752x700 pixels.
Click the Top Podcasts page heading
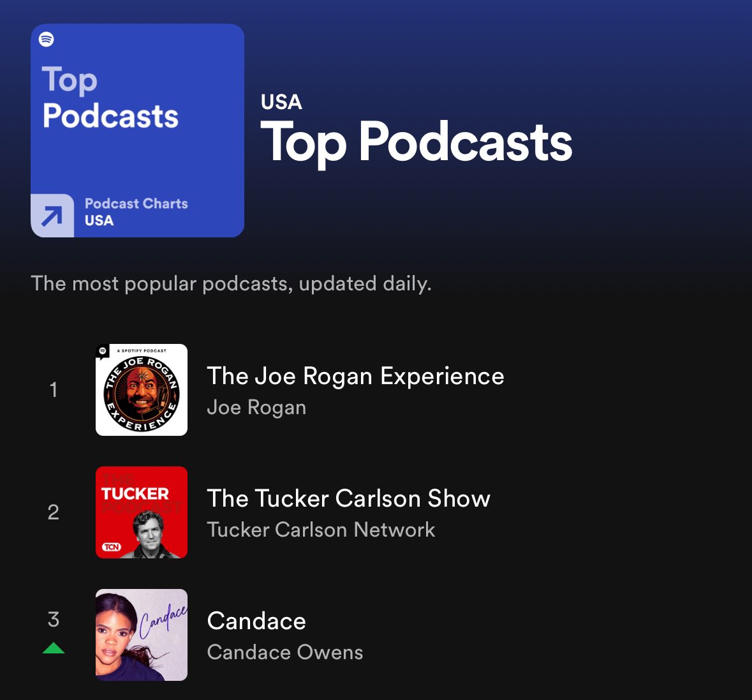point(418,143)
